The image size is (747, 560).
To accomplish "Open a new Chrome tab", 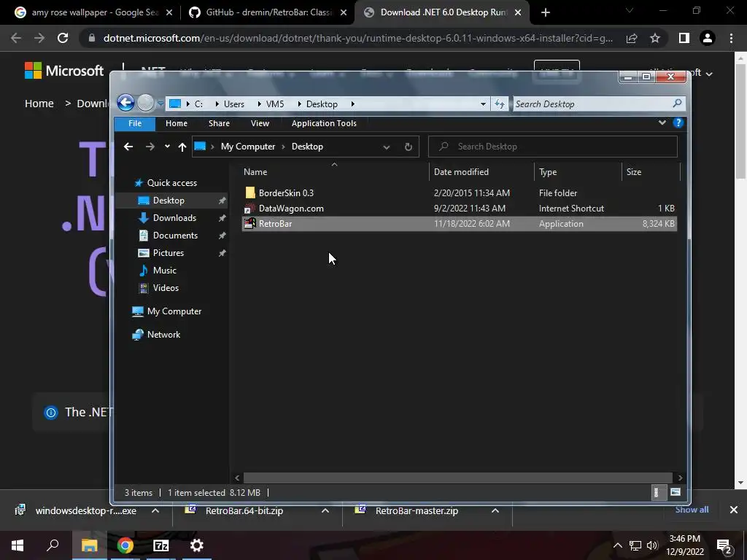I will click(546, 12).
